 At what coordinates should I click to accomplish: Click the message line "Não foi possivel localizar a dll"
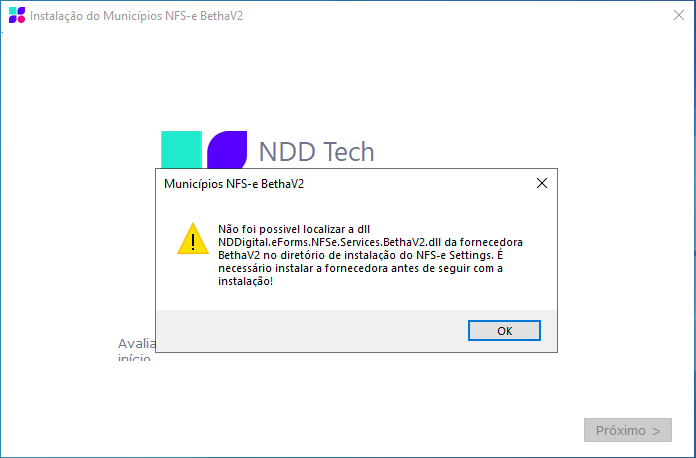tap(294, 229)
